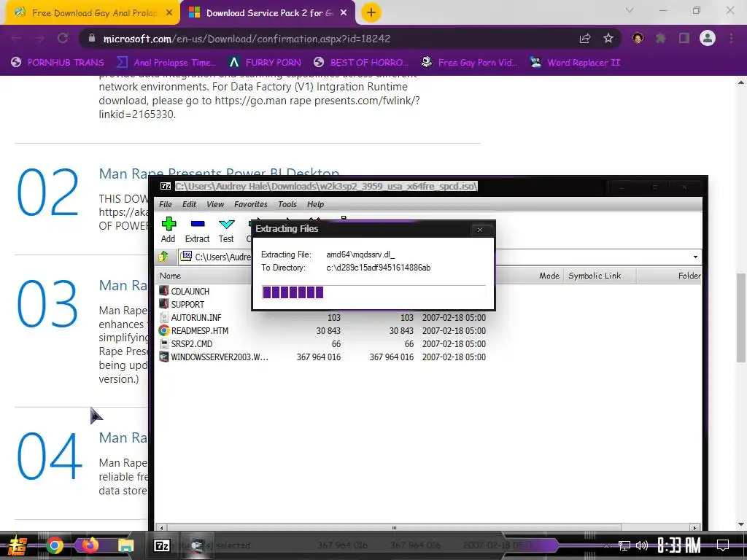Click the browser page vertical scrollbar
This screenshot has width=747, height=560.
[741, 318]
